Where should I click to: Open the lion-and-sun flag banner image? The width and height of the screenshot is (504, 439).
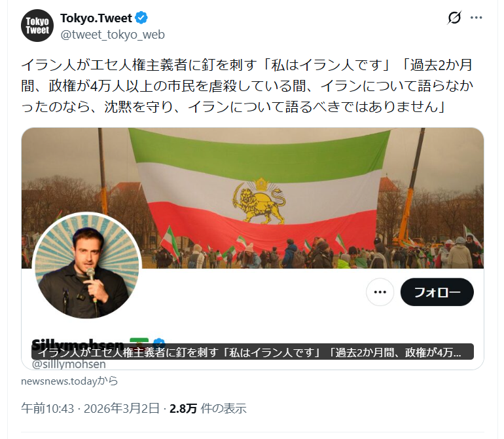click(x=253, y=198)
